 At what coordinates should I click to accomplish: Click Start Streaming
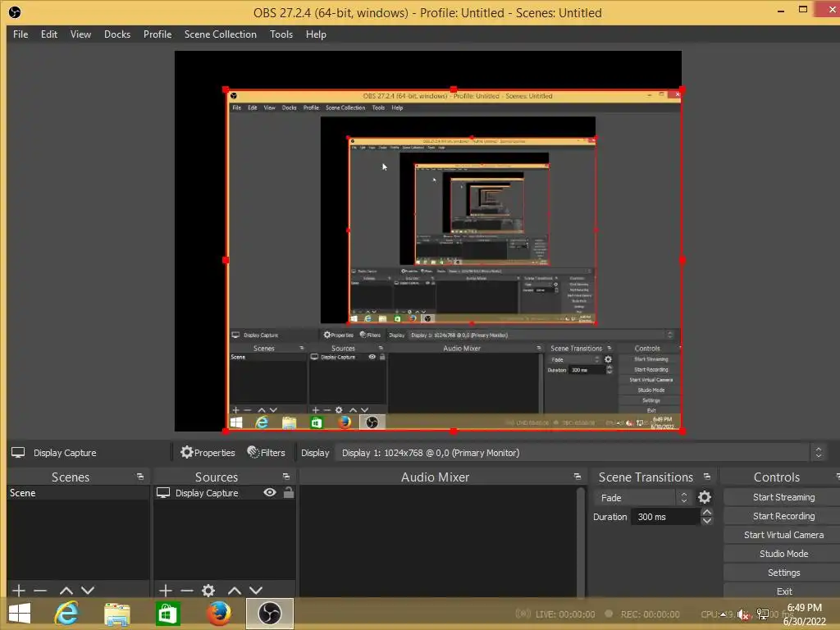(783, 497)
